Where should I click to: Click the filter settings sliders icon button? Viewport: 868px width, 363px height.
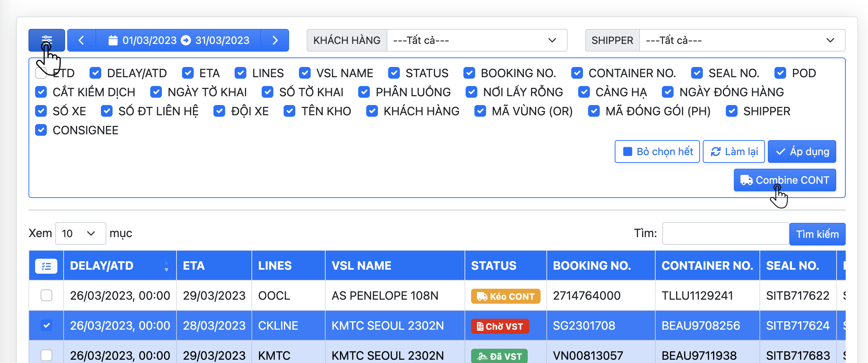[x=46, y=40]
